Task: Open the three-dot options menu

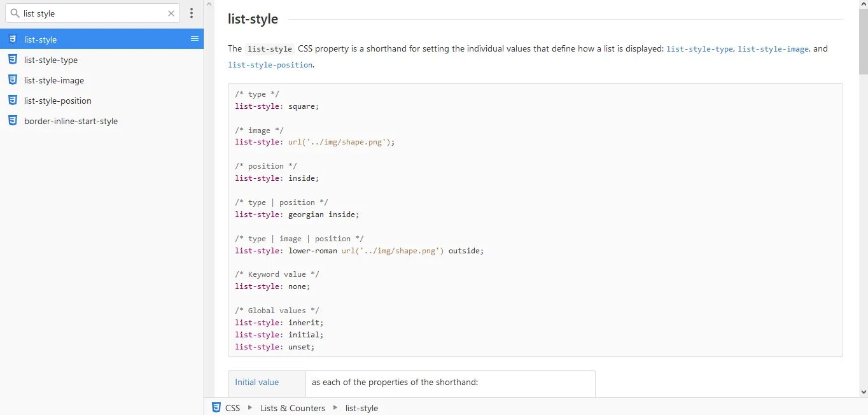Action: [192, 13]
